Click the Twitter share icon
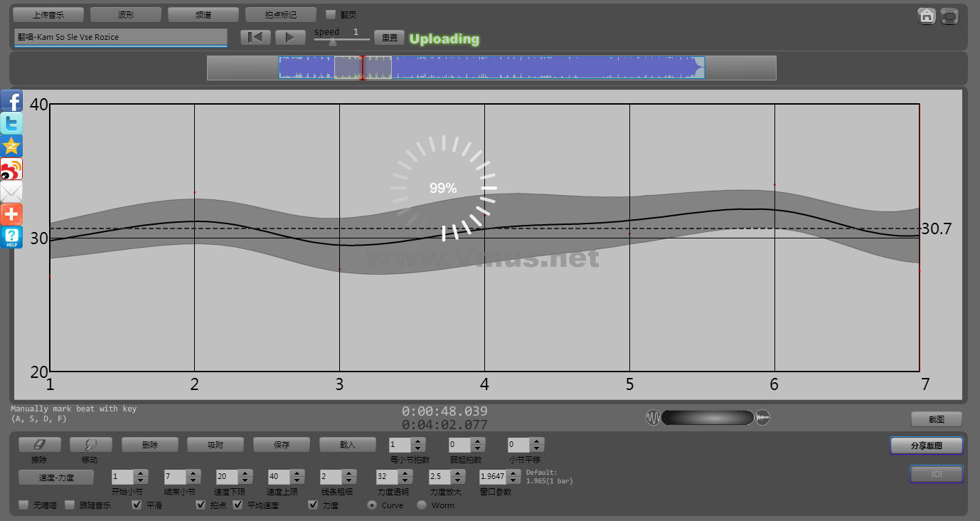The width and height of the screenshot is (980, 521). (11, 123)
